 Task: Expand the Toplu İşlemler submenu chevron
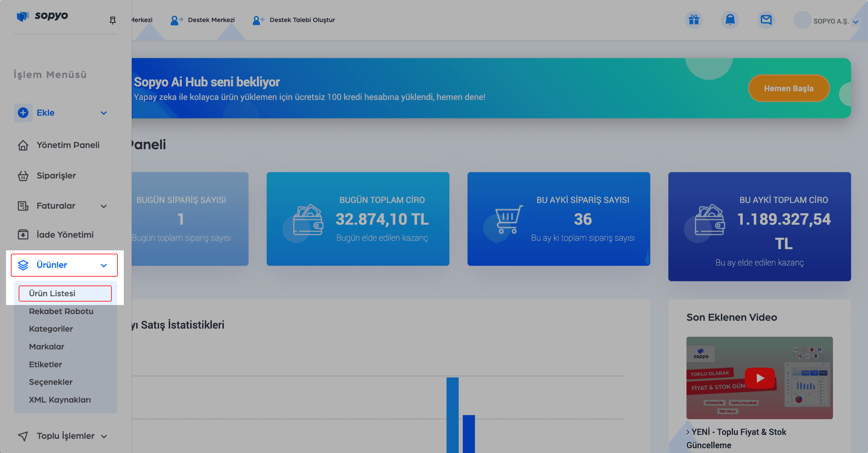[x=104, y=436]
